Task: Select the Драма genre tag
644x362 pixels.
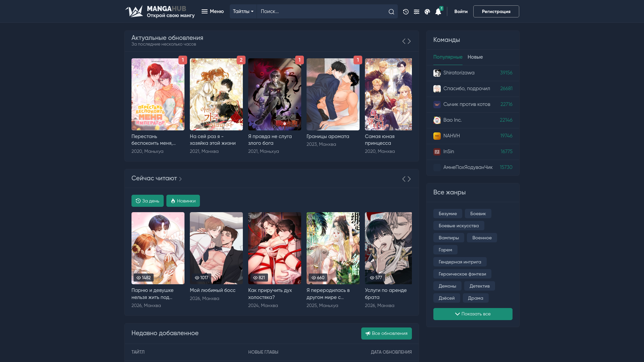Action: point(476,298)
